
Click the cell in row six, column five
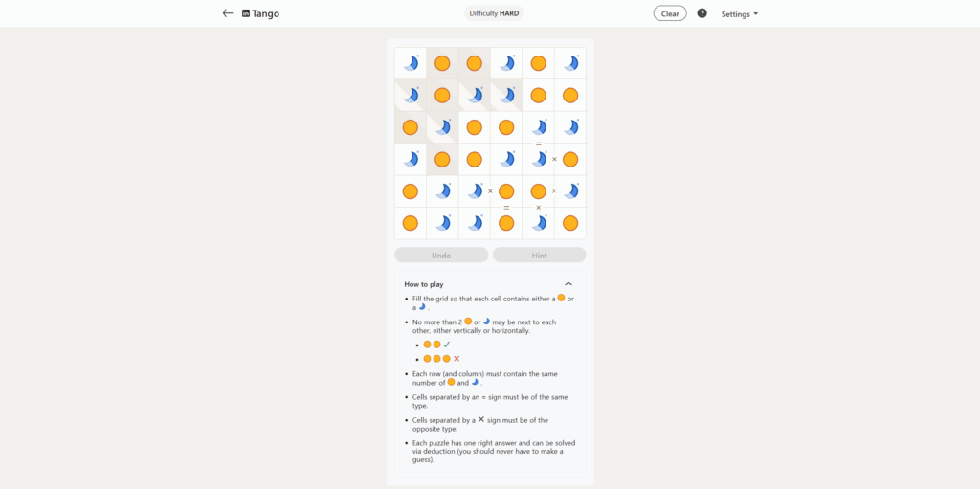coord(538,223)
